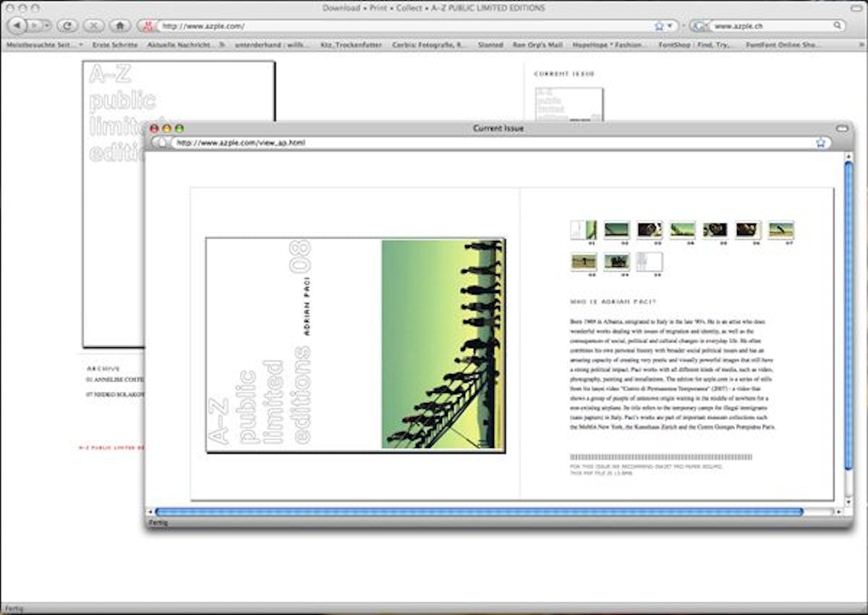Viewport: 868px width, 615px height.
Task: Click the horizontal scrollbar of popup window
Action: tap(477, 512)
